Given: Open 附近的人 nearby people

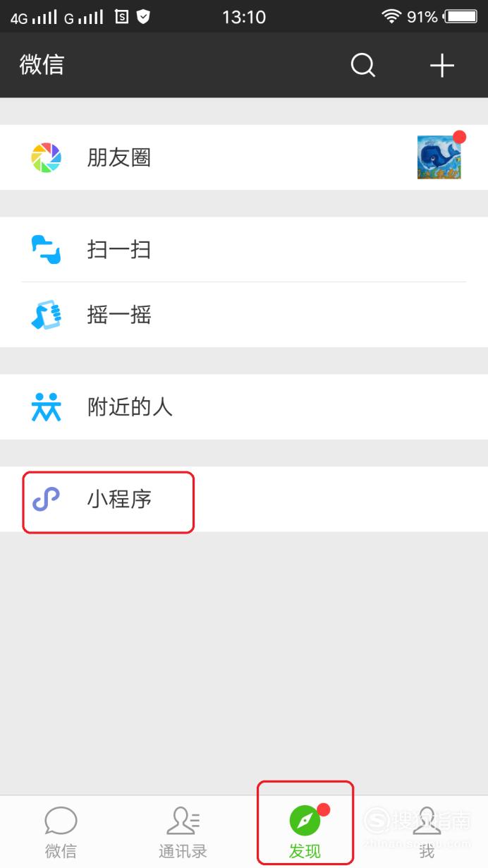Looking at the screenshot, I should click(244, 407).
